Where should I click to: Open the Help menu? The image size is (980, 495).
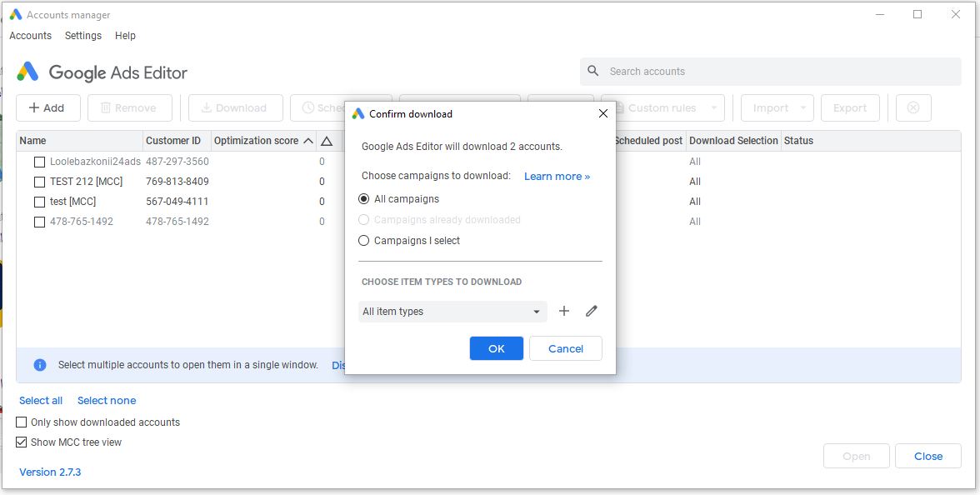coord(125,36)
